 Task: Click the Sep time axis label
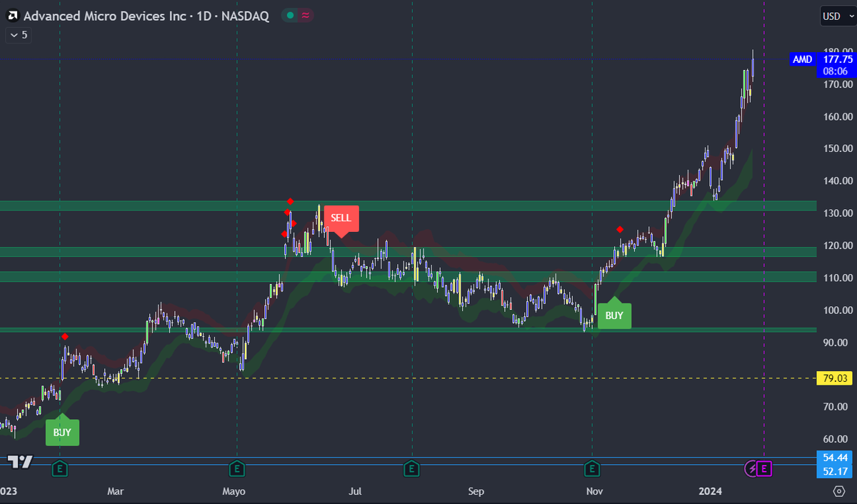coord(476,491)
